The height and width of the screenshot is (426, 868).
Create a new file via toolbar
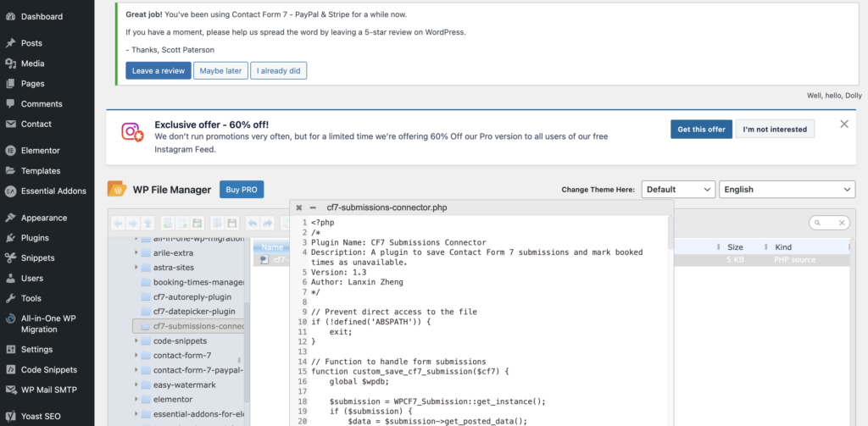182,223
